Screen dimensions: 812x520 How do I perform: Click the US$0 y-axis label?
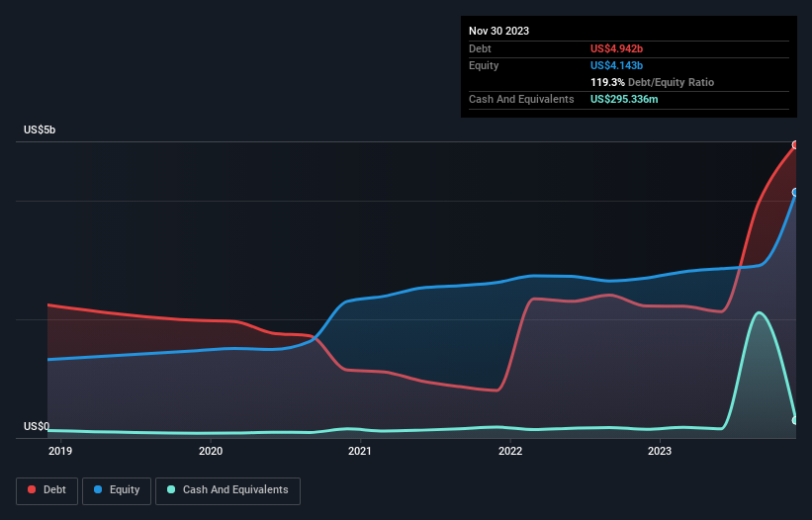click(x=37, y=426)
